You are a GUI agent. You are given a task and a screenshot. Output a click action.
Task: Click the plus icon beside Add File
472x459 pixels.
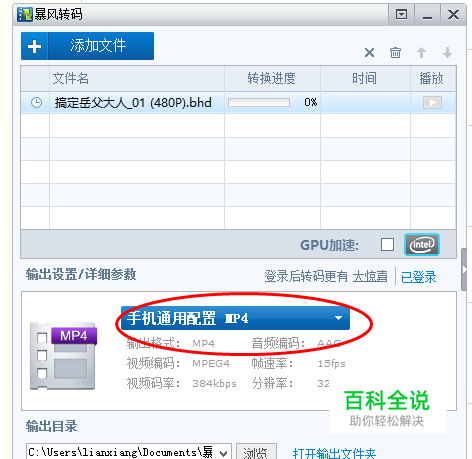[x=35, y=46]
